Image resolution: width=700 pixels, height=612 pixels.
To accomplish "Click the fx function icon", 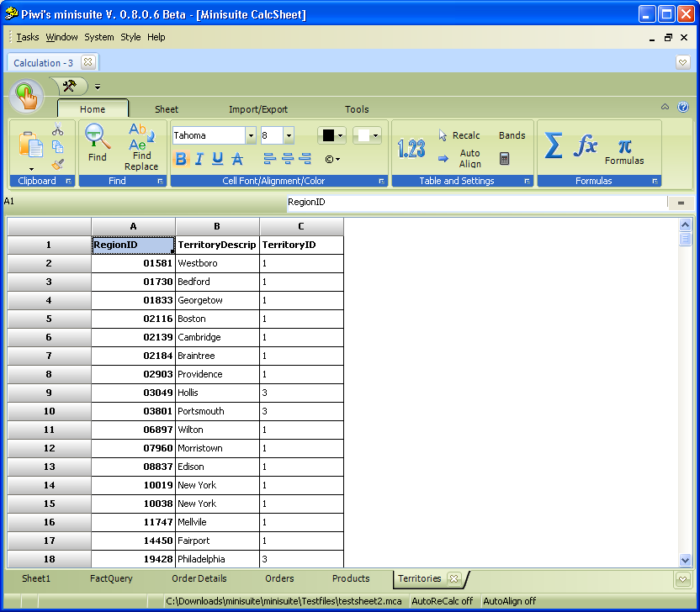I will click(586, 146).
